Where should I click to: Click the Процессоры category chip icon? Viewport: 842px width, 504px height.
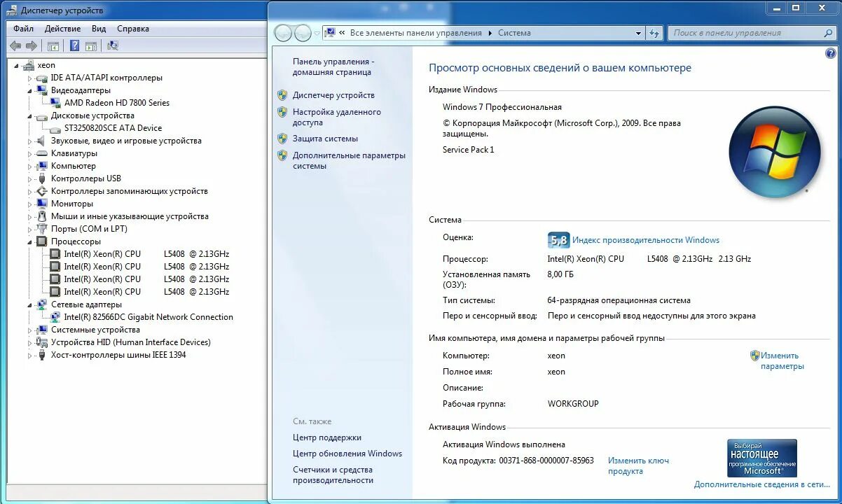click(42, 241)
